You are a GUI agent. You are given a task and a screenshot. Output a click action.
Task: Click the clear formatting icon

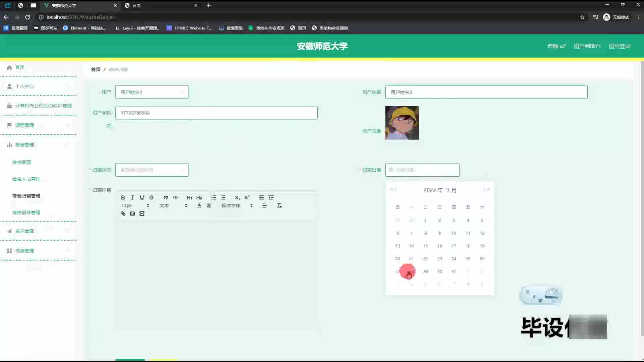point(279,205)
